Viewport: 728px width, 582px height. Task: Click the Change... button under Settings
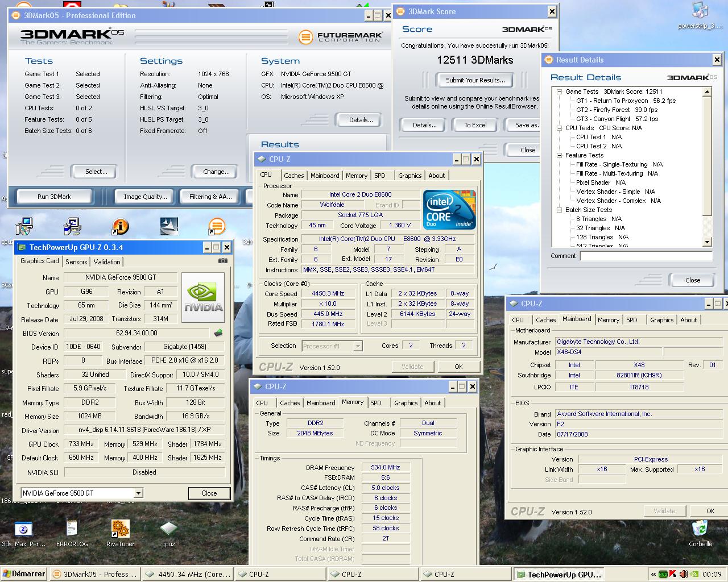tap(216, 172)
